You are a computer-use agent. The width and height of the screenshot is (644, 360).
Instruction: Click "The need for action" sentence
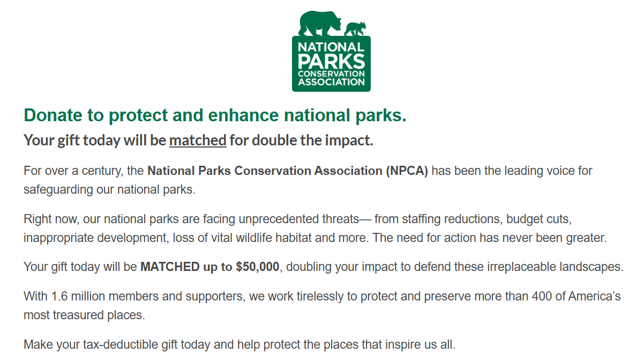[489, 238]
